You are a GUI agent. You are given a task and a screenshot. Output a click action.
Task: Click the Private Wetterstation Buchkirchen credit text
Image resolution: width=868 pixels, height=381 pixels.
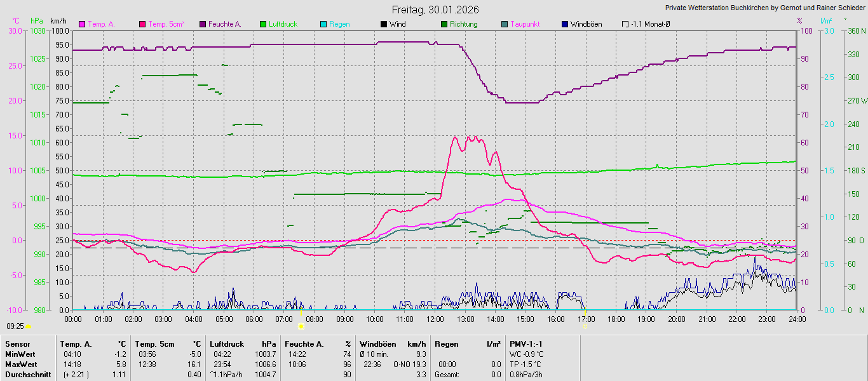tap(764, 8)
